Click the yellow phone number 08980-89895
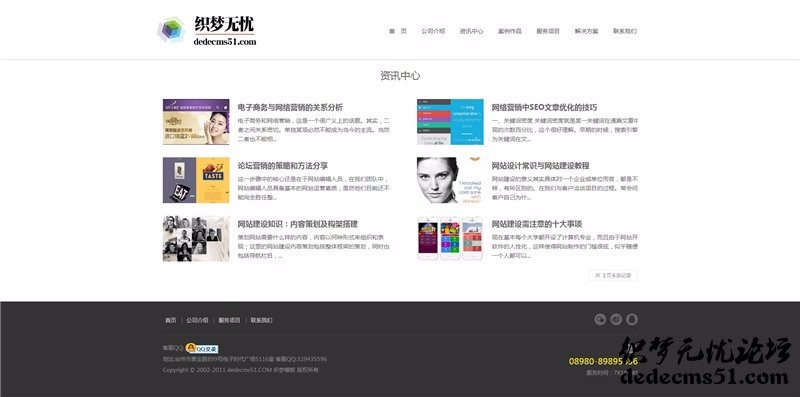 click(x=603, y=361)
